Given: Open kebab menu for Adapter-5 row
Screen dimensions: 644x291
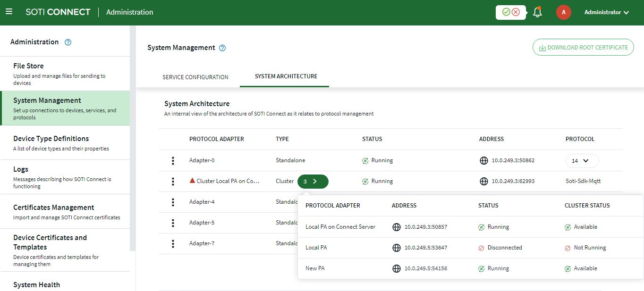Looking at the screenshot, I should (x=173, y=223).
